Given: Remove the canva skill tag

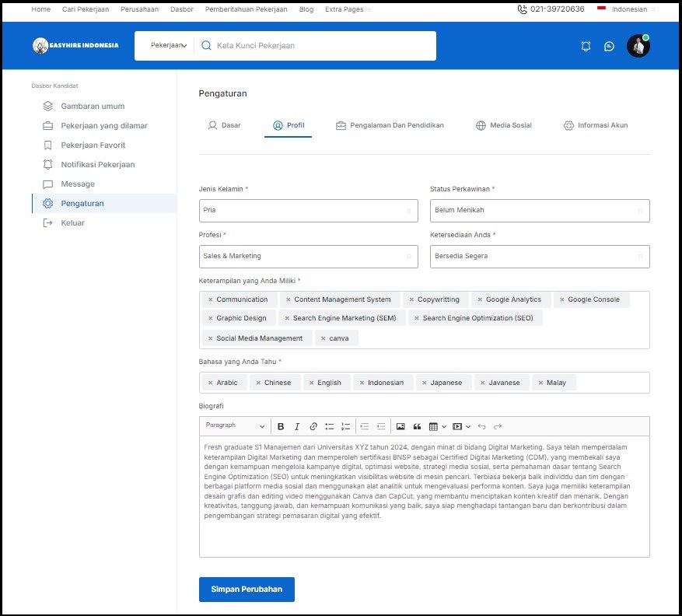Looking at the screenshot, I should (324, 338).
